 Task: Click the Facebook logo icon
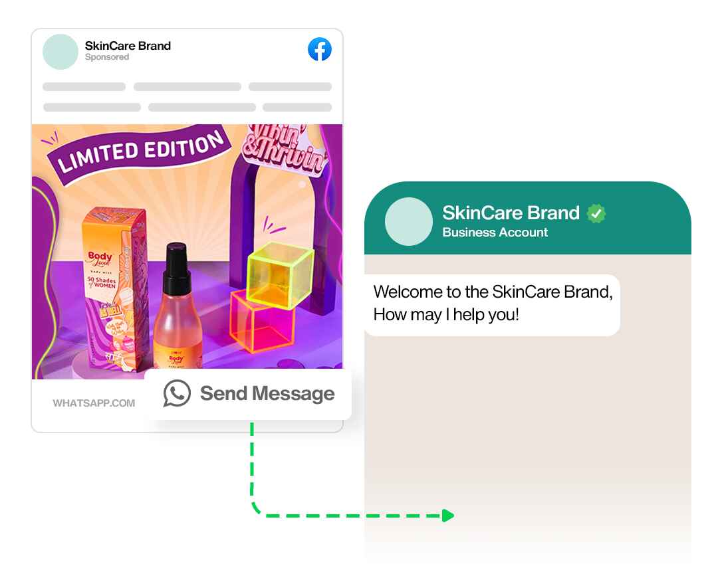click(x=320, y=49)
